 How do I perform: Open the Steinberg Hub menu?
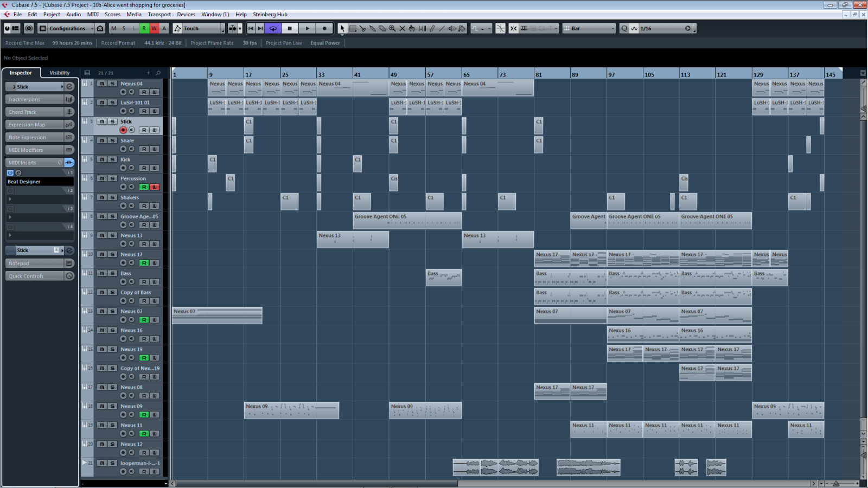pyautogui.click(x=270, y=14)
